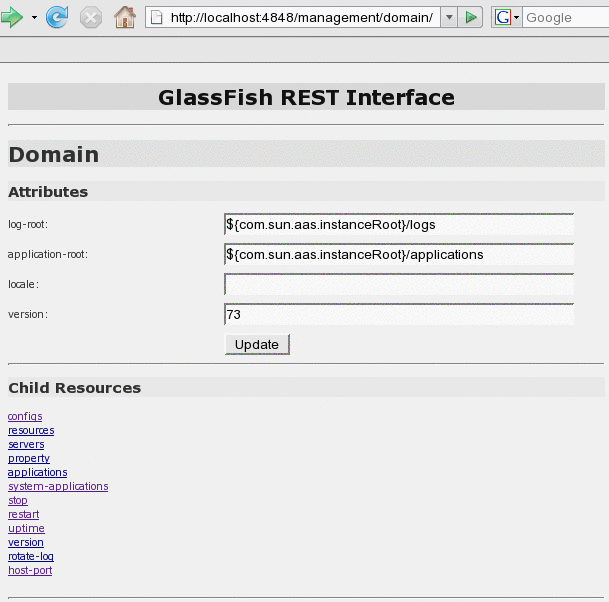This screenshot has width=609, height=602.
Task: Click the restart link
Action: point(23,514)
